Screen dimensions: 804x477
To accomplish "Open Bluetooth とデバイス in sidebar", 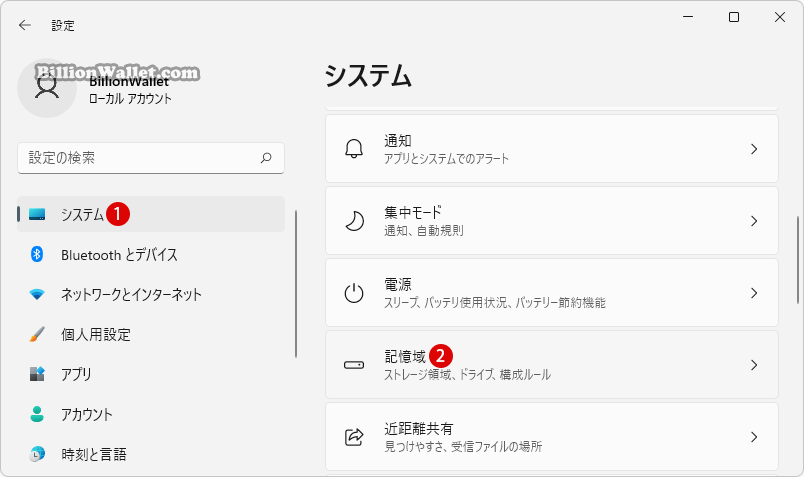I will [151, 254].
